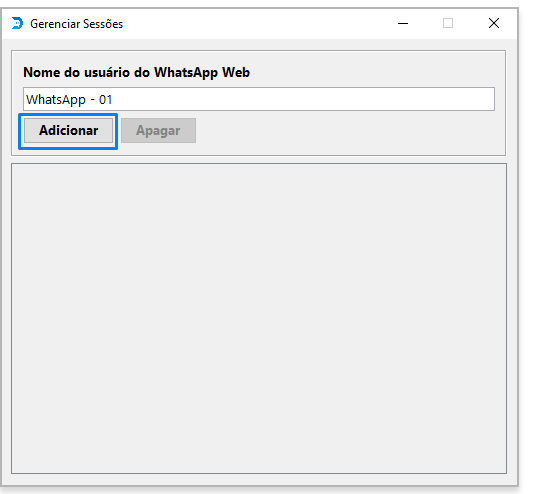Add the session named WhatsApp - 01
536x494 pixels.
(68, 131)
